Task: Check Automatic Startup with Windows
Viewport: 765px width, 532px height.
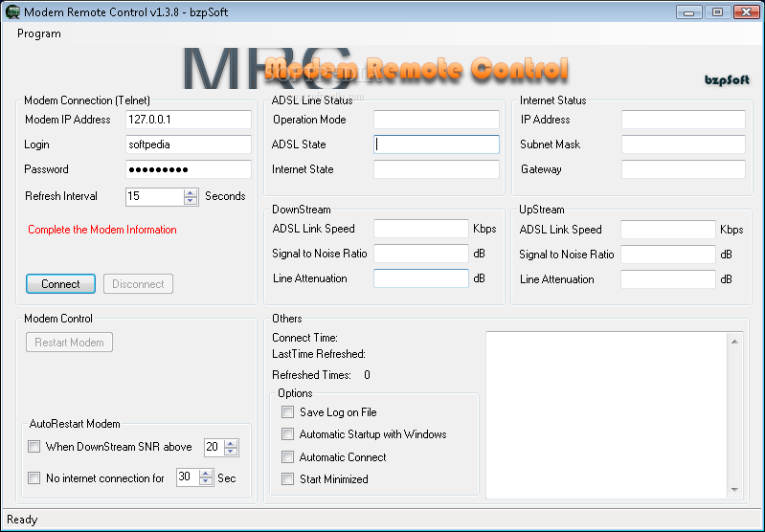Action: pos(288,434)
